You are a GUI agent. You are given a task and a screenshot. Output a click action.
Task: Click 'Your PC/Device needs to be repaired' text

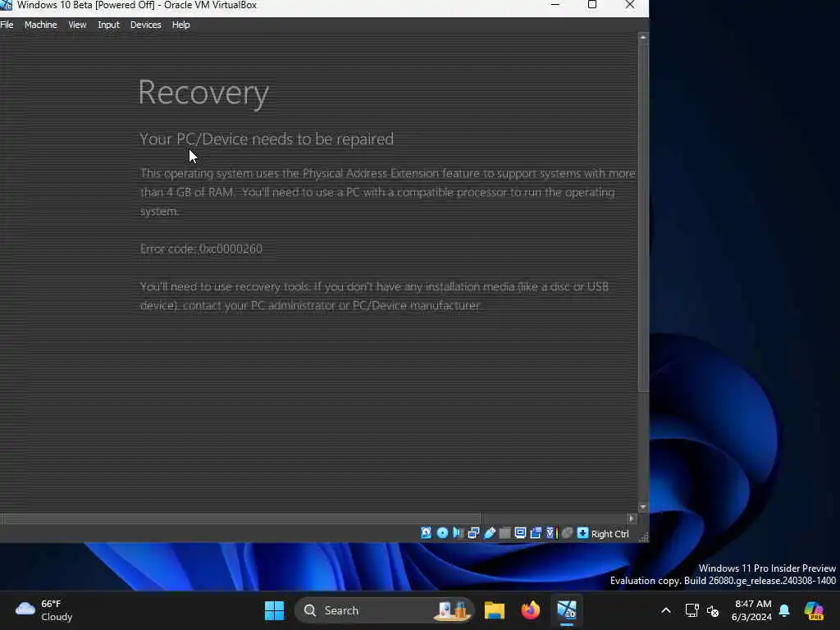pos(267,139)
